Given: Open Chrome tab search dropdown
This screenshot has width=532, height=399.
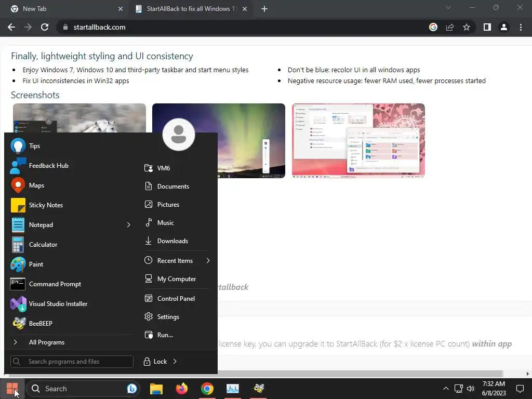Looking at the screenshot, I should coord(448,7).
